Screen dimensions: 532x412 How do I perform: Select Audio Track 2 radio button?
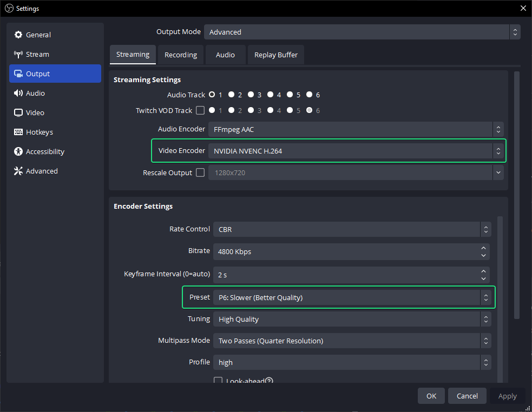pos(231,95)
